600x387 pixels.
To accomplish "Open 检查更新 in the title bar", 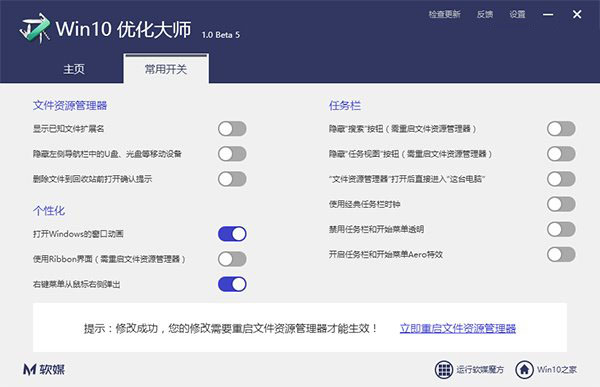I will (x=444, y=15).
